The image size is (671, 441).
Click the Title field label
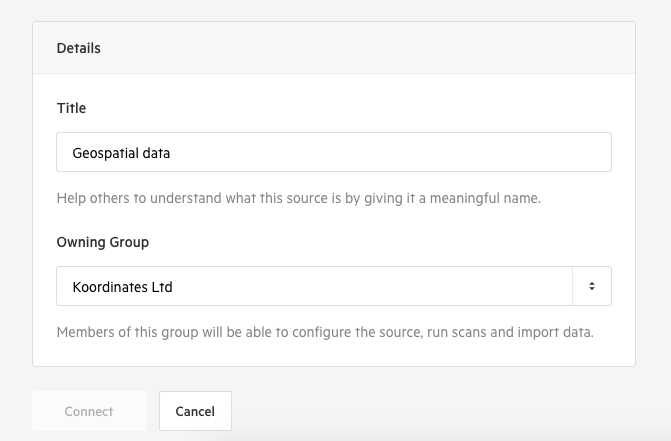click(x=71, y=108)
